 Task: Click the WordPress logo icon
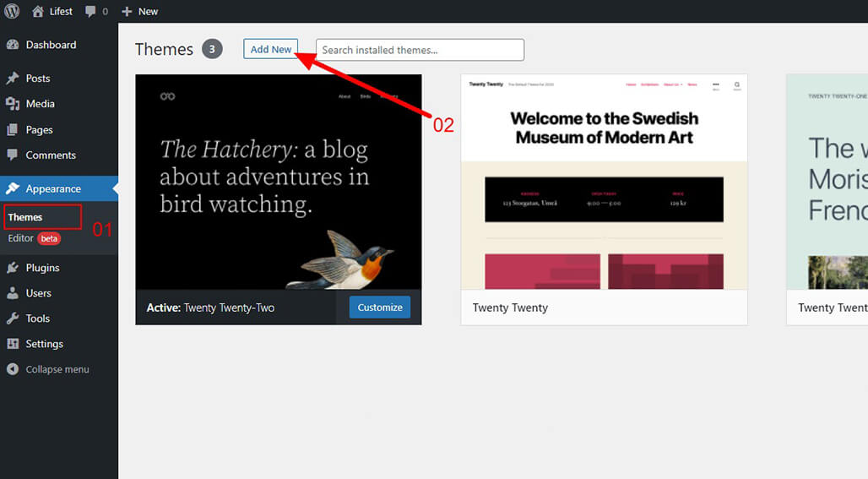pyautogui.click(x=12, y=11)
